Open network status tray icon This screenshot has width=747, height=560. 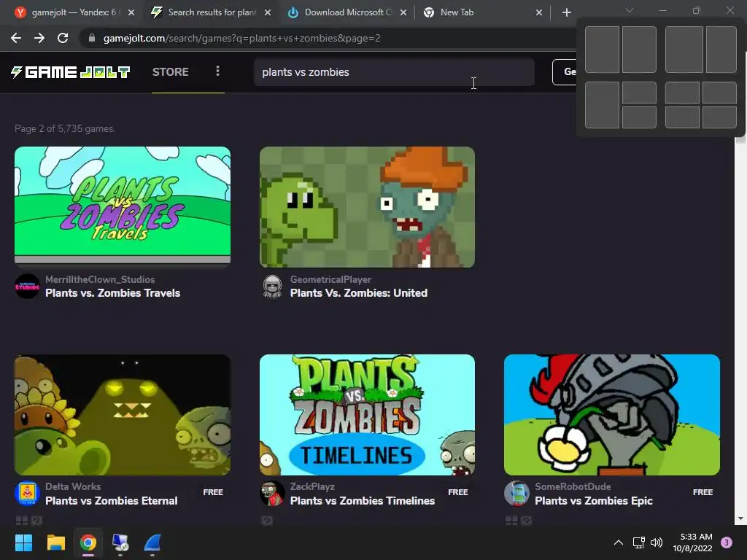638,542
